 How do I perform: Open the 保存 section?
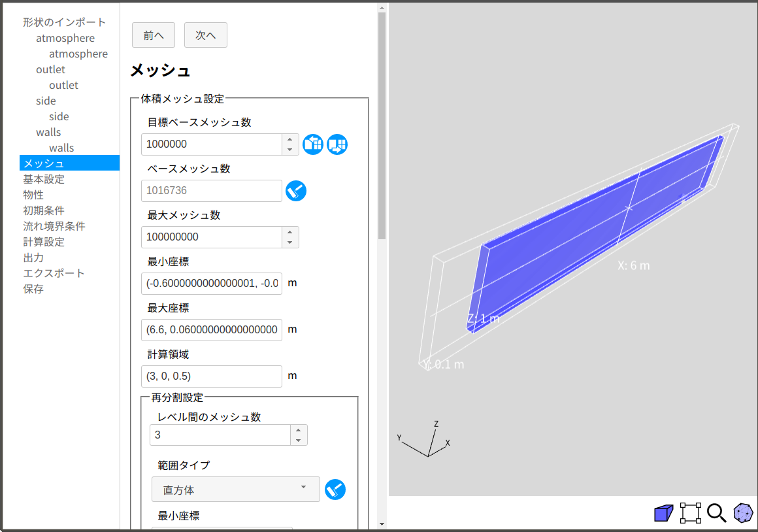(x=33, y=290)
